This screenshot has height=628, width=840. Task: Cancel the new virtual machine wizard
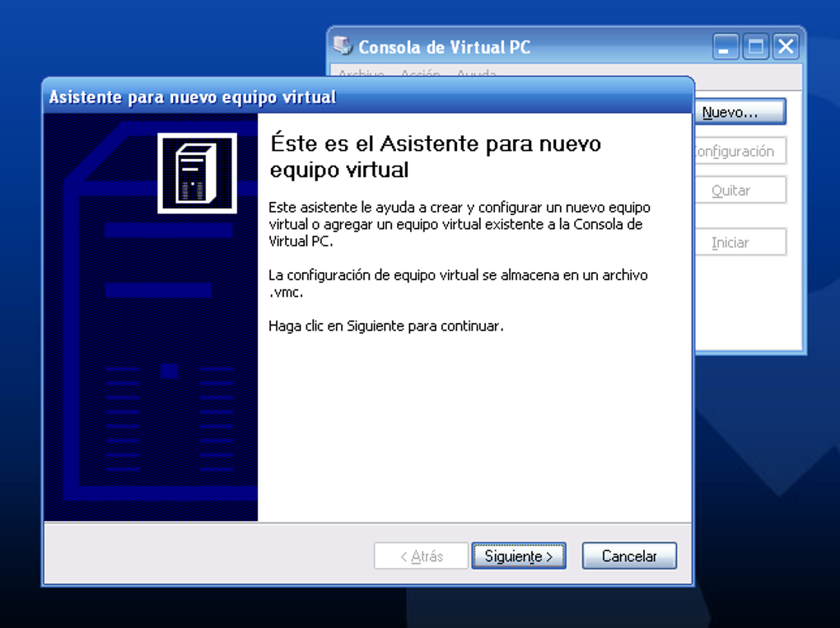point(629,555)
